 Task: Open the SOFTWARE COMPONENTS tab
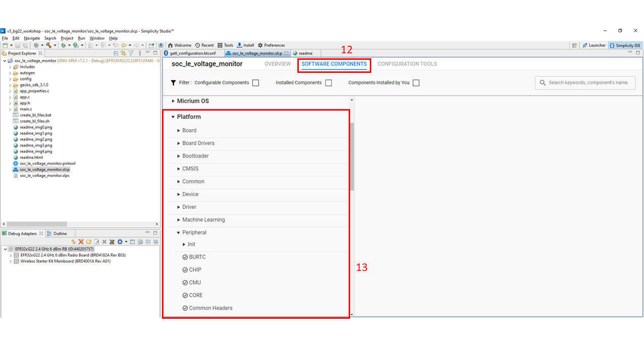[x=334, y=64]
